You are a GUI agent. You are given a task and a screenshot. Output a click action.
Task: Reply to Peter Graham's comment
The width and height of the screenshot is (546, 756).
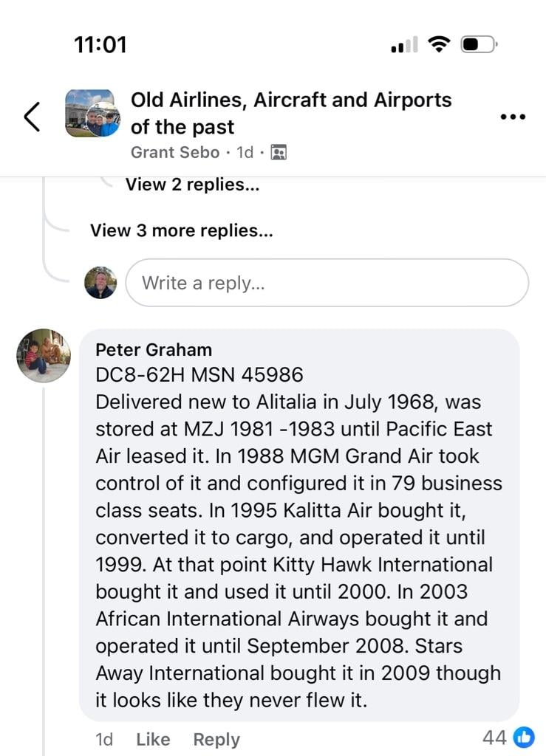[216, 740]
